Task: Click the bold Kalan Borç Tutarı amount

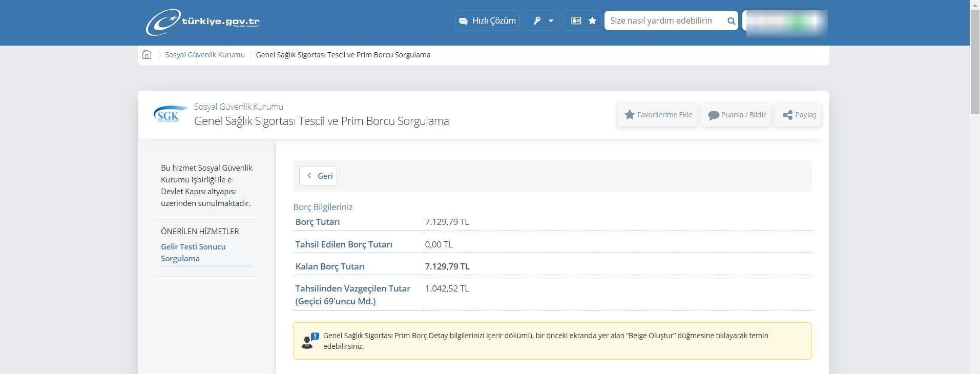Action: (x=447, y=266)
